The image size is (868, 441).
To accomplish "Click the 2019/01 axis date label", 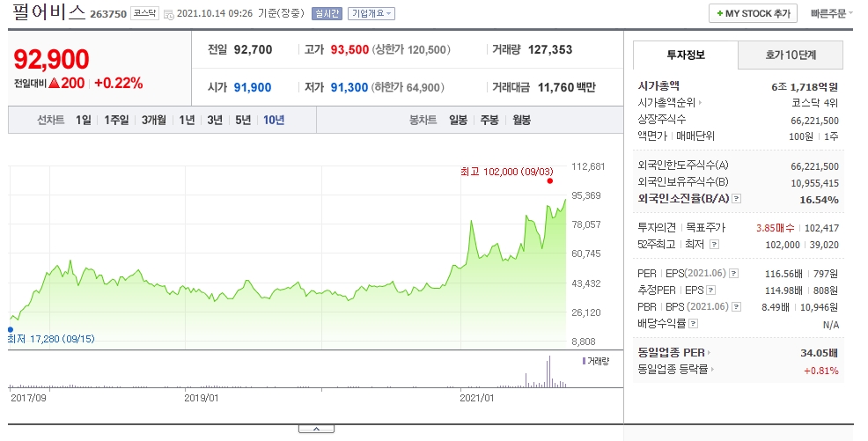I will pos(201,398).
